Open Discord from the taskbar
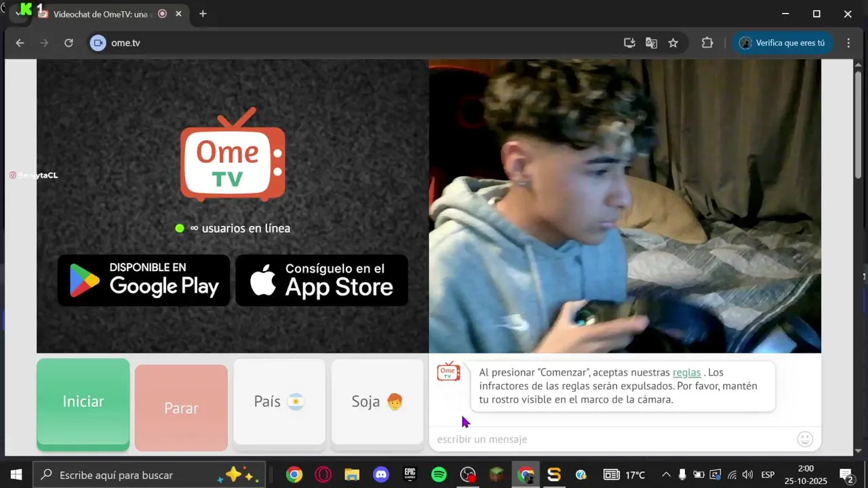This screenshot has height=488, width=868. point(381,475)
